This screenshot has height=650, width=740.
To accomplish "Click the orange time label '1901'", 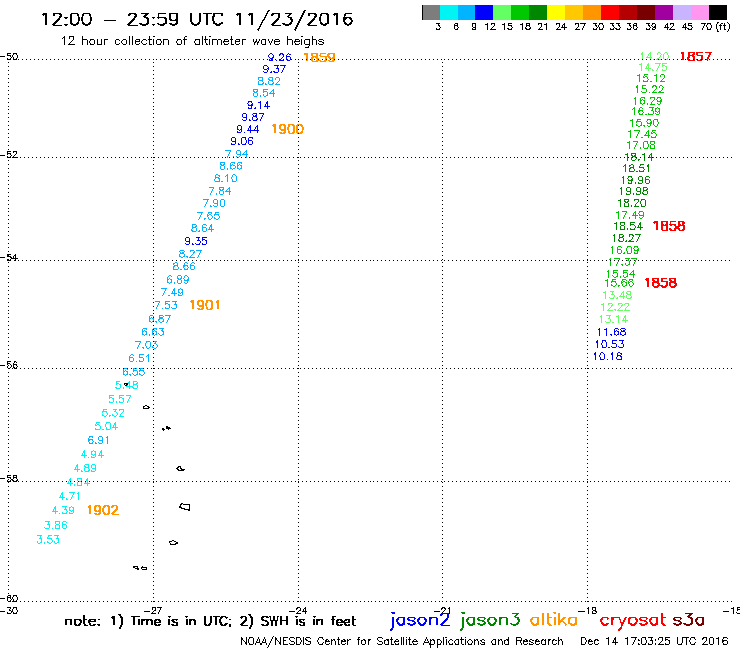I will click(205, 305).
